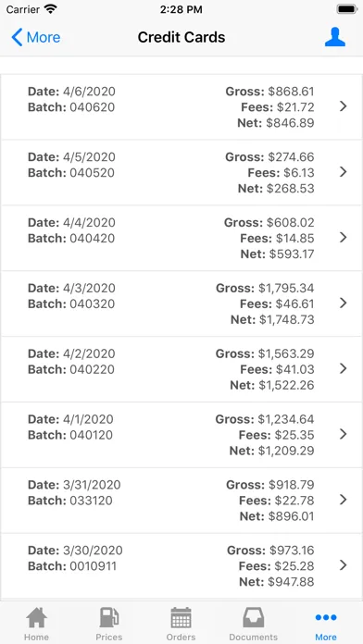Open the Orders calendar icon

click(181, 617)
